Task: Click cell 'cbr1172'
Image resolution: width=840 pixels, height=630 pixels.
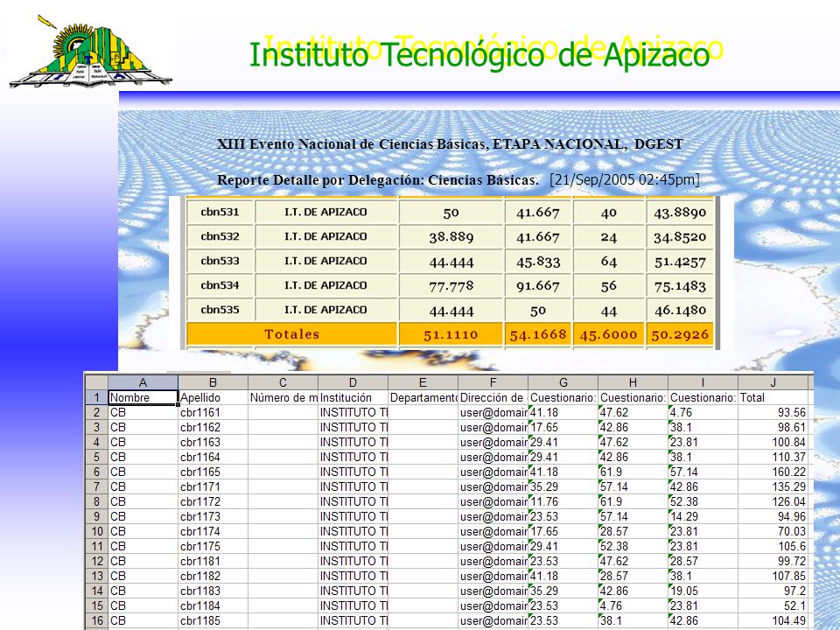Action: coord(213,501)
